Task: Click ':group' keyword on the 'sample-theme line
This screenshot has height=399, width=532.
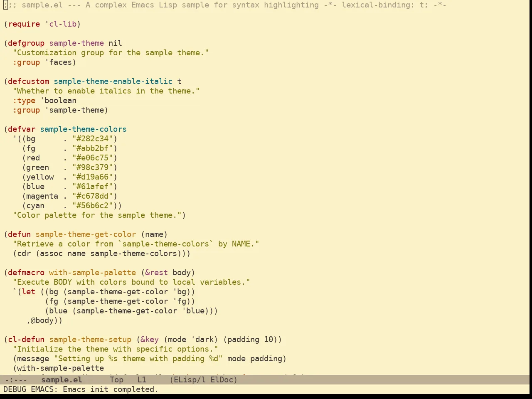Action: (x=26, y=110)
